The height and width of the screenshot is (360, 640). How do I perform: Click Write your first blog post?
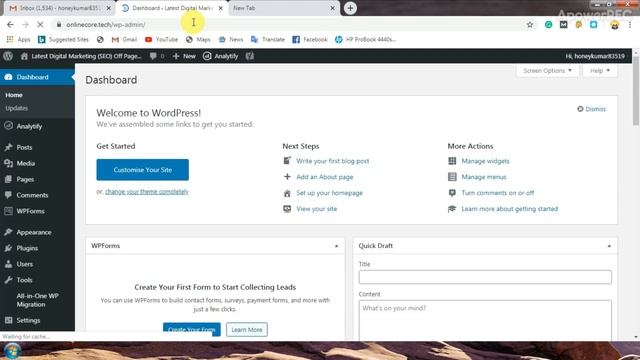pyautogui.click(x=333, y=161)
